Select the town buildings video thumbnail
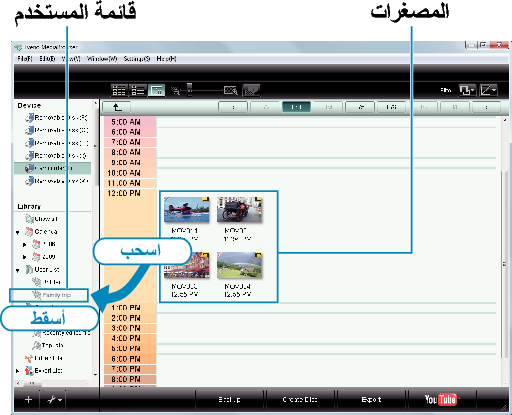Image resolution: width=512 pixels, height=415 pixels. pyautogui.click(x=186, y=265)
